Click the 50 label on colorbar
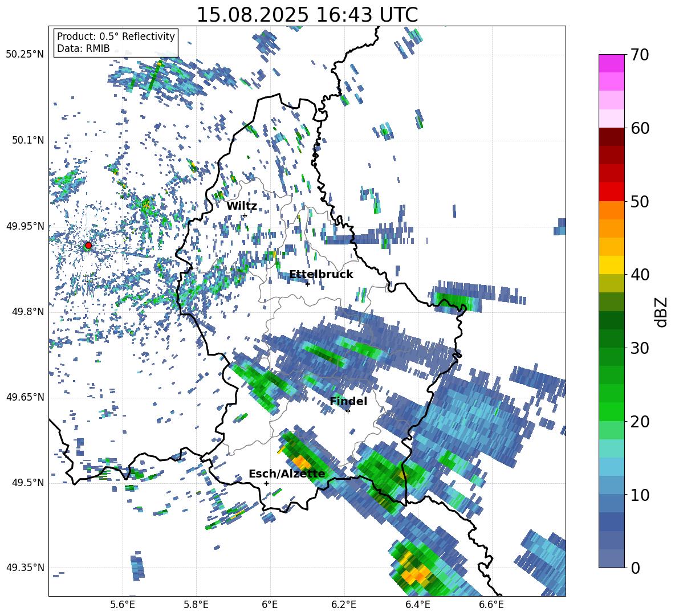Viewport: 675px width, 616px height. 639,202
